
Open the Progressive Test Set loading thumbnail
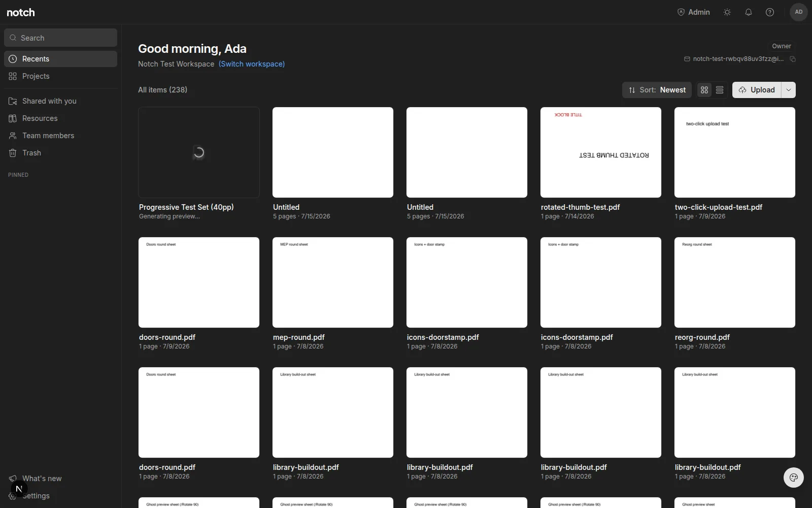pyautogui.click(x=199, y=152)
